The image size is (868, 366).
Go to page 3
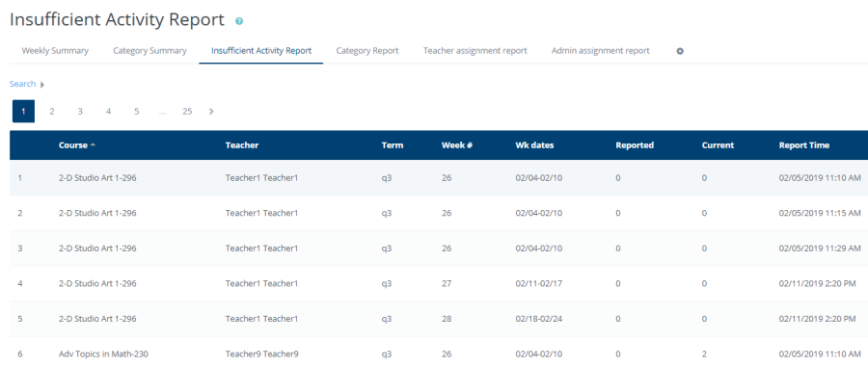pos(80,111)
